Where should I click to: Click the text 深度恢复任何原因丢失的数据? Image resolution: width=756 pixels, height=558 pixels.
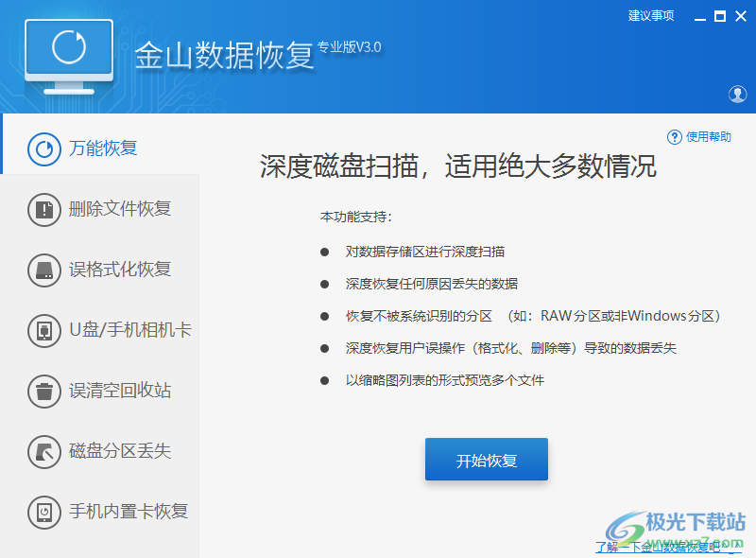pyautogui.click(x=432, y=284)
